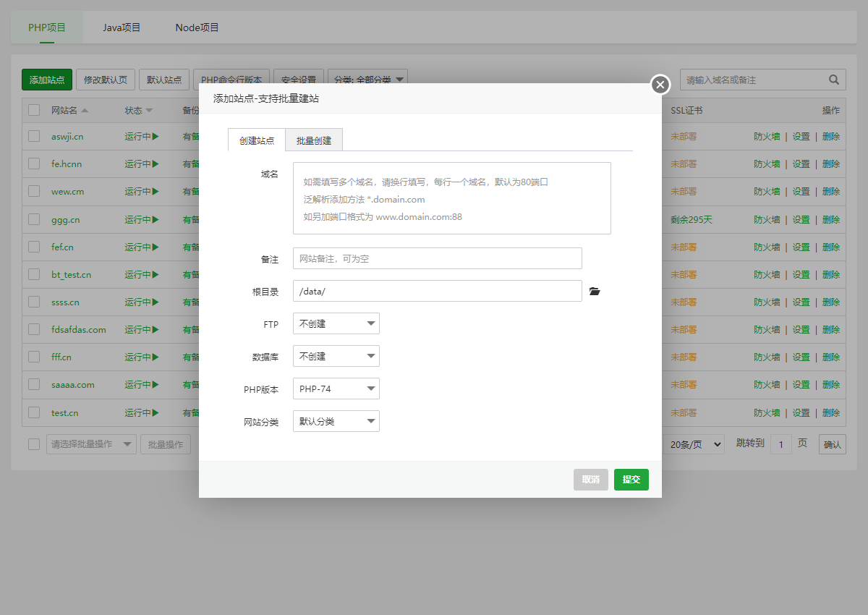Viewport: 868px width, 615px height.
Task: Open the folder browser for the root directory
Action: point(595,291)
